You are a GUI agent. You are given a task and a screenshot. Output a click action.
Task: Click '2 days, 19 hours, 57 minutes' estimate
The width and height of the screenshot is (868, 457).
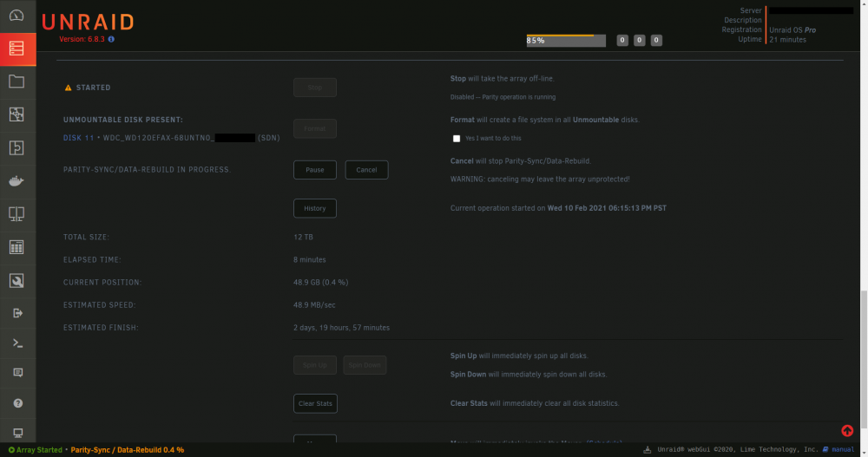coord(341,328)
